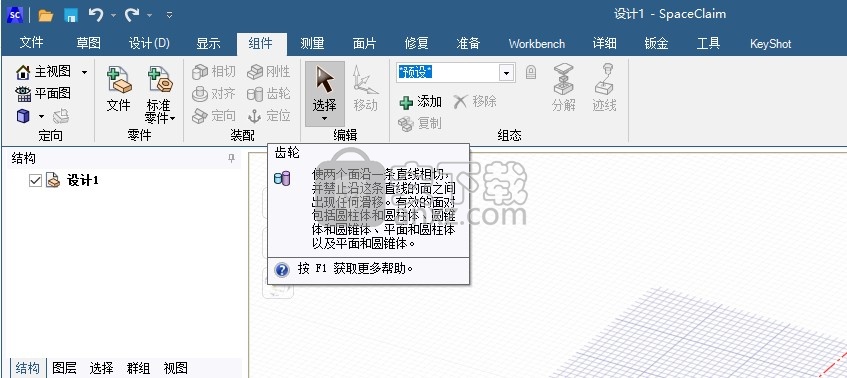Click the SpaceClaim SC application icon

click(15, 15)
